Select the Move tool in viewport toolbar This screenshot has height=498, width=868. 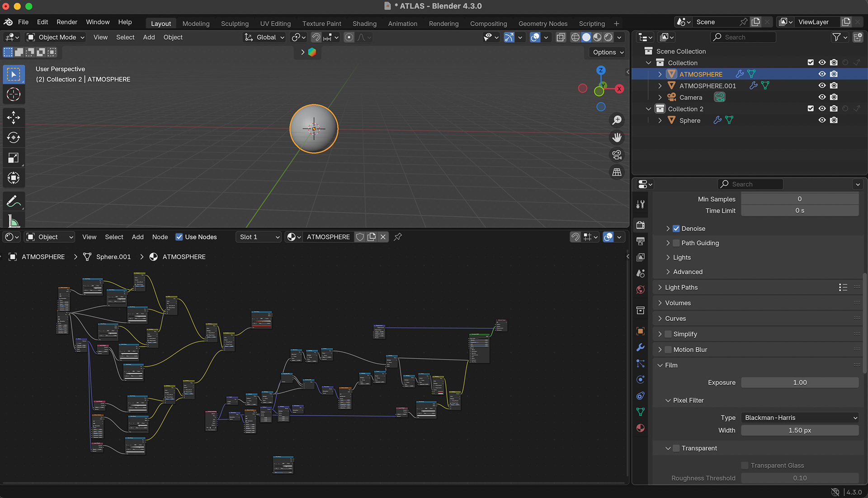[x=14, y=118]
